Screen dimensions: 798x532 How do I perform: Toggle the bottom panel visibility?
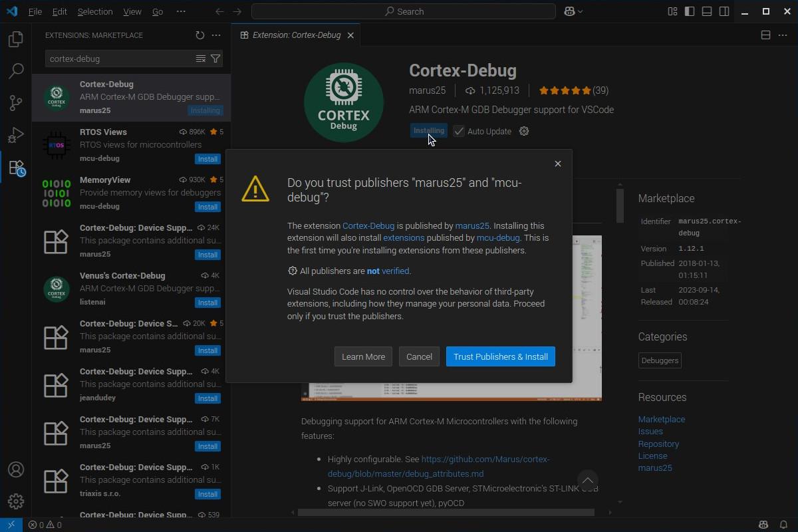click(x=706, y=11)
